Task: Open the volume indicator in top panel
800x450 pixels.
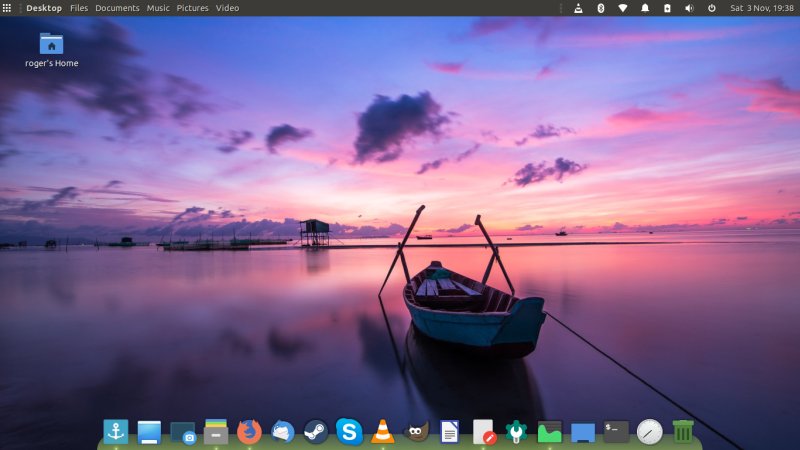Action: point(689,8)
